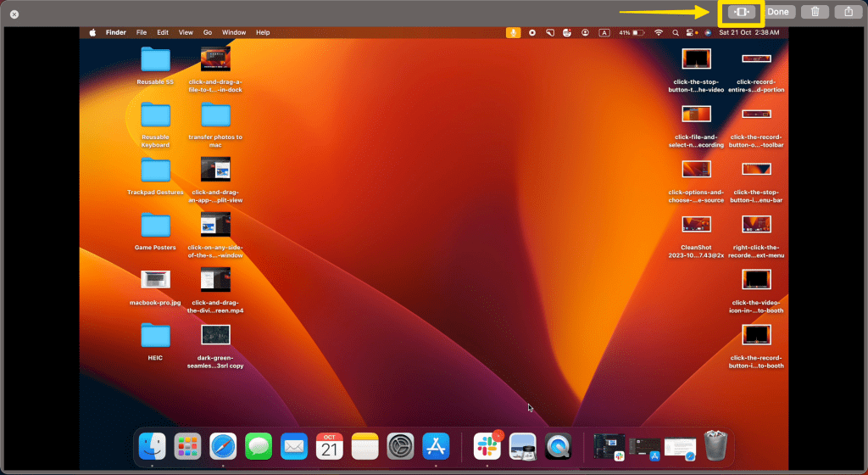Screen dimensions: 868x475
Task: Select the macbook-pro.jpg file
Action: point(156,288)
